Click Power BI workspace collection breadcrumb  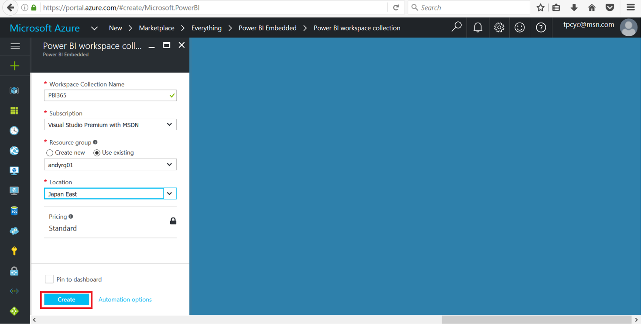point(357,28)
